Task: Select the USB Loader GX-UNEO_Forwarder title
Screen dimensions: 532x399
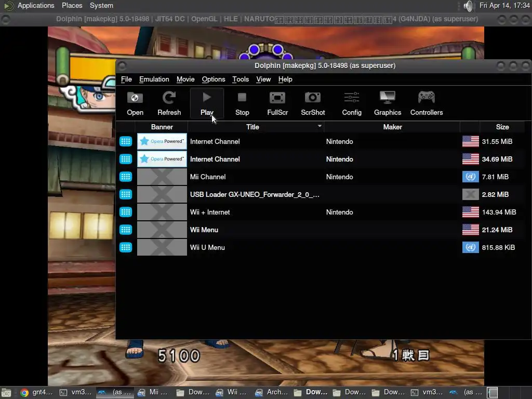Action: (255, 194)
